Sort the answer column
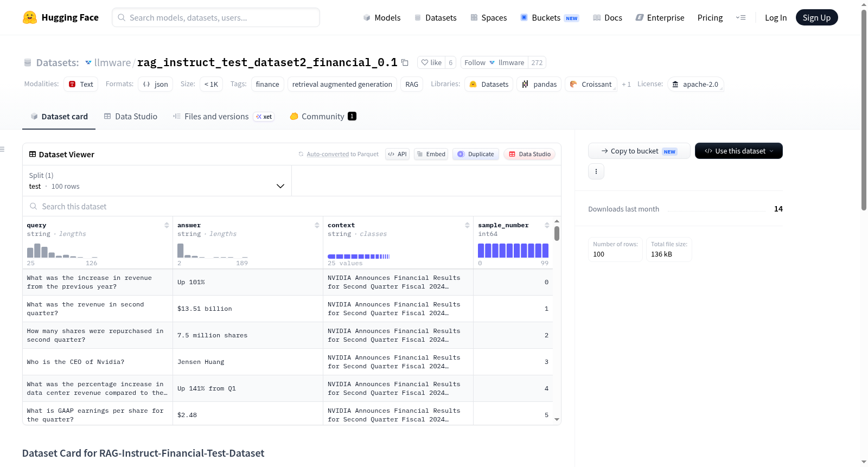The width and height of the screenshot is (868, 467). 317,225
